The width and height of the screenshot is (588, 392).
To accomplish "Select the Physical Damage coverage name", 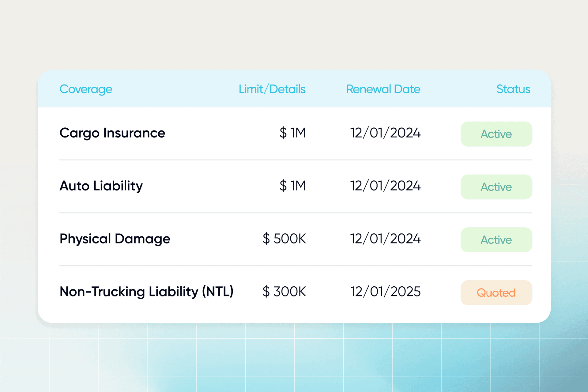I will tap(115, 239).
